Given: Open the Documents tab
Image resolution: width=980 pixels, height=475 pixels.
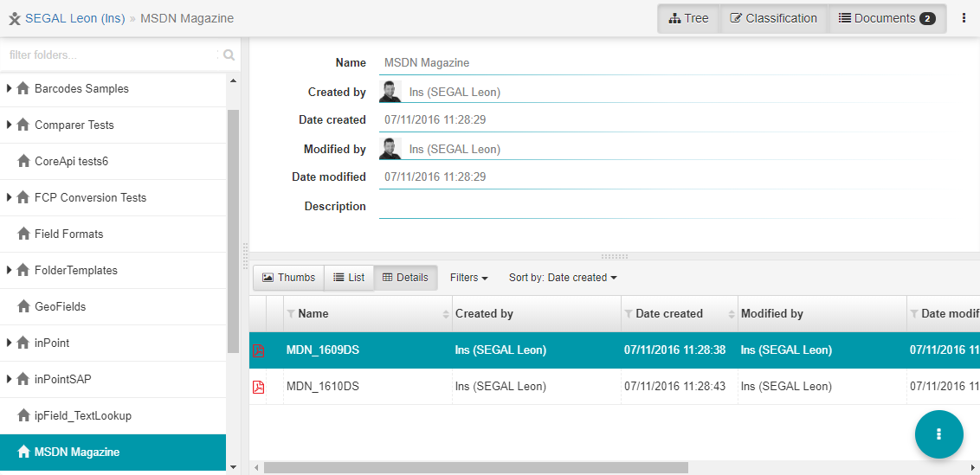Looking at the screenshot, I should [887, 18].
